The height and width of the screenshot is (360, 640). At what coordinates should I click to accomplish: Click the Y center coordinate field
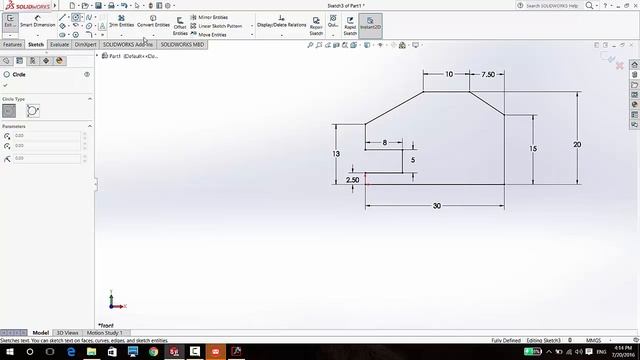coord(47,146)
